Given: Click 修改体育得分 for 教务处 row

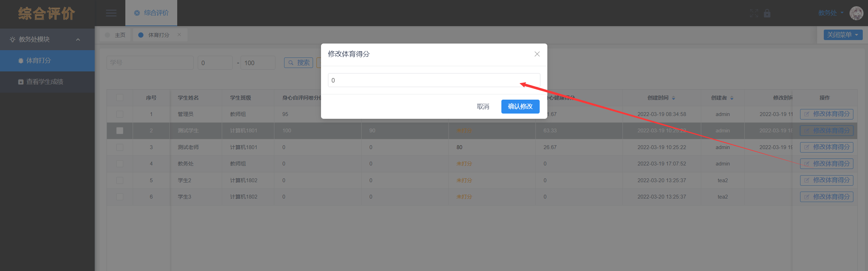Looking at the screenshot, I should click(827, 164).
